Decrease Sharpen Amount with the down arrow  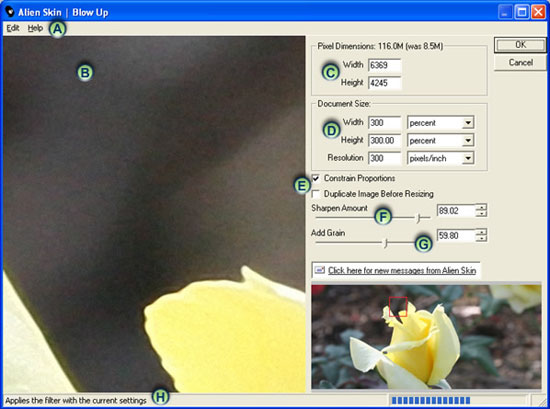click(481, 214)
